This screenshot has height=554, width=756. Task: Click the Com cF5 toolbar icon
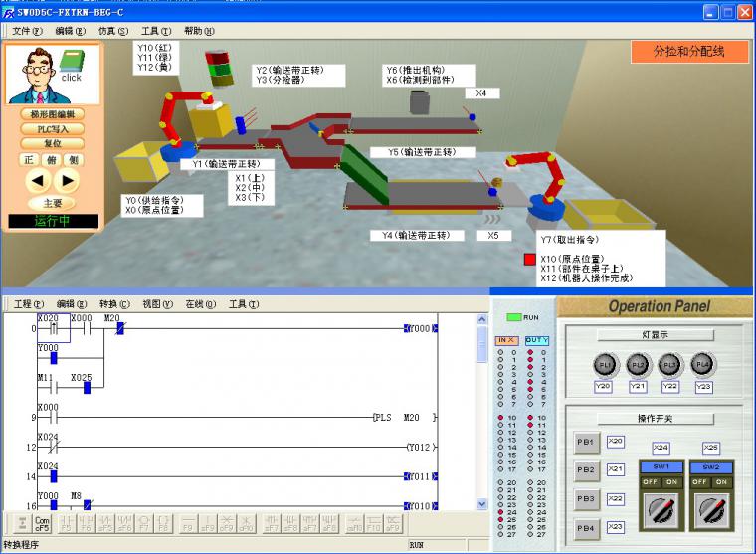[x=43, y=521]
